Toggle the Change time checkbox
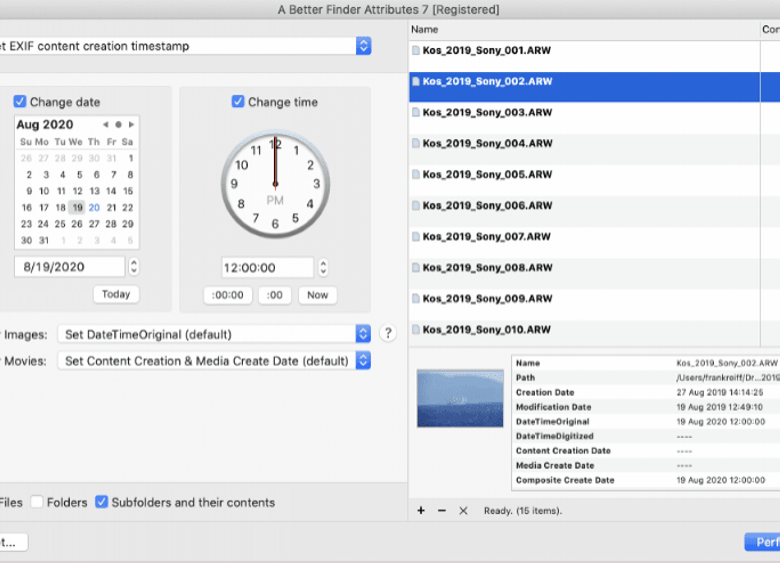Screen dimensions: 780x563 click(238, 102)
